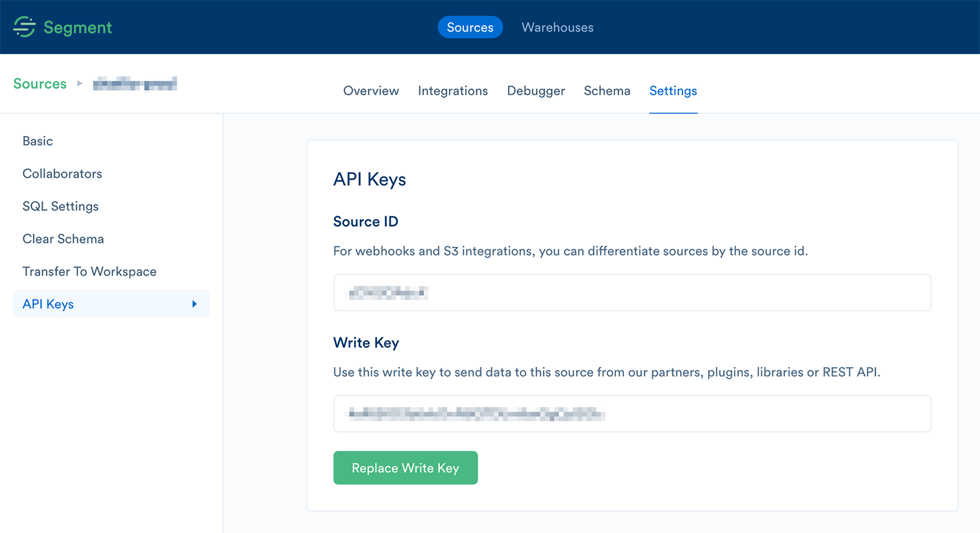Image resolution: width=980 pixels, height=533 pixels.
Task: Click the blurred source name in breadcrumb
Action: (x=135, y=84)
